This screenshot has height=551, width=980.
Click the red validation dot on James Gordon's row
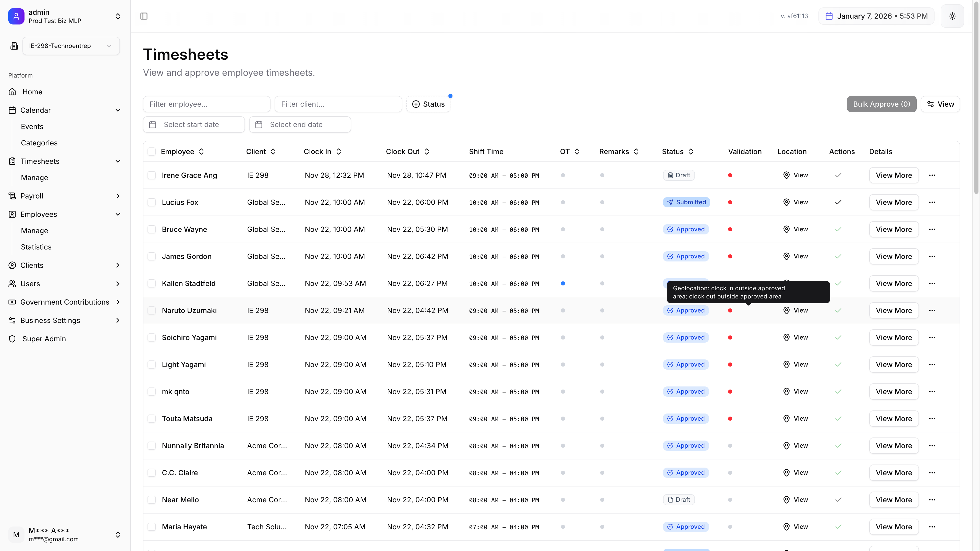[x=730, y=256]
